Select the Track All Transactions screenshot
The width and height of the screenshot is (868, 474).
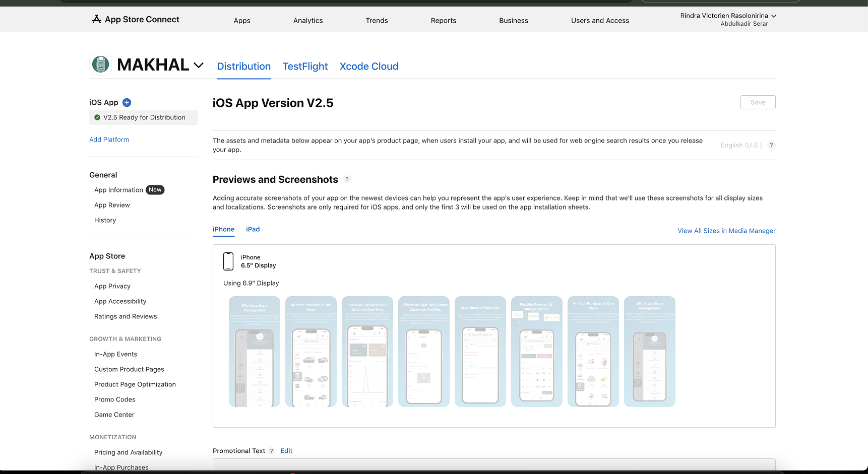click(x=367, y=352)
